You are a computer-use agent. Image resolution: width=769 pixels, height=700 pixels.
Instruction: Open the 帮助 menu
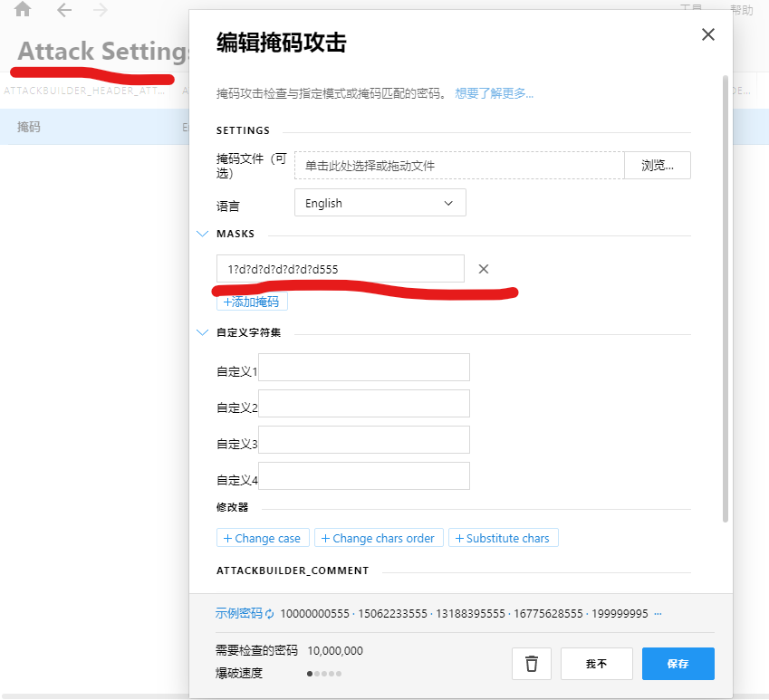[x=741, y=10]
